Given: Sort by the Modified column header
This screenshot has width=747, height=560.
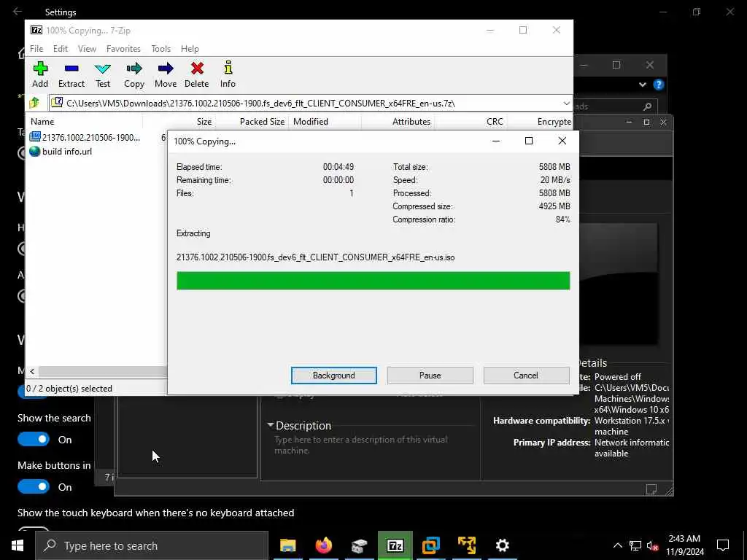Looking at the screenshot, I should click(x=325, y=122).
